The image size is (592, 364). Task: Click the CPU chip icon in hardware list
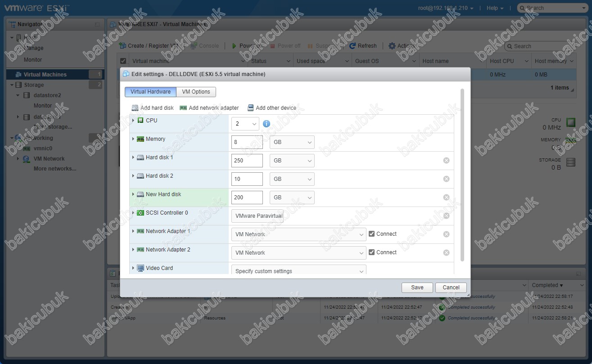(140, 121)
